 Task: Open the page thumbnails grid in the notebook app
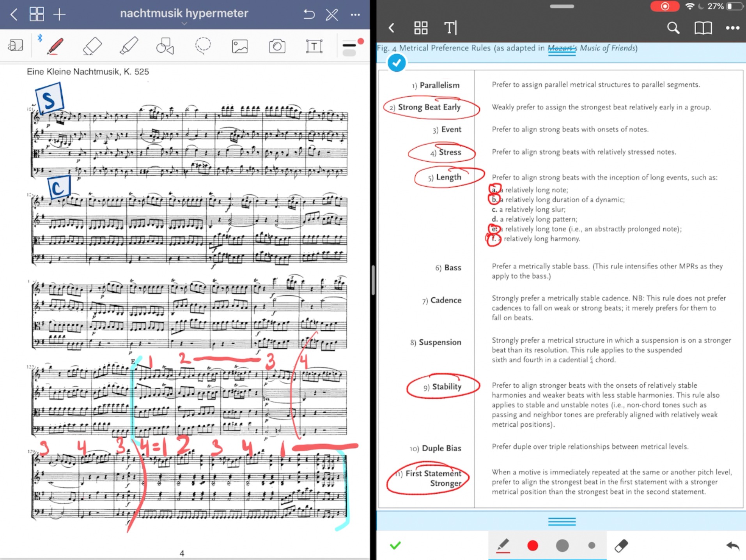pos(37,14)
